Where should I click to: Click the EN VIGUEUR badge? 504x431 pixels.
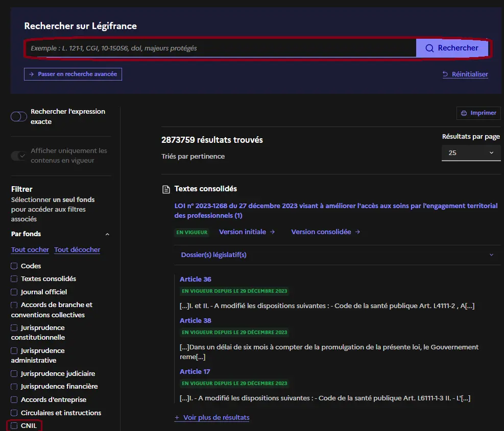coord(192,232)
